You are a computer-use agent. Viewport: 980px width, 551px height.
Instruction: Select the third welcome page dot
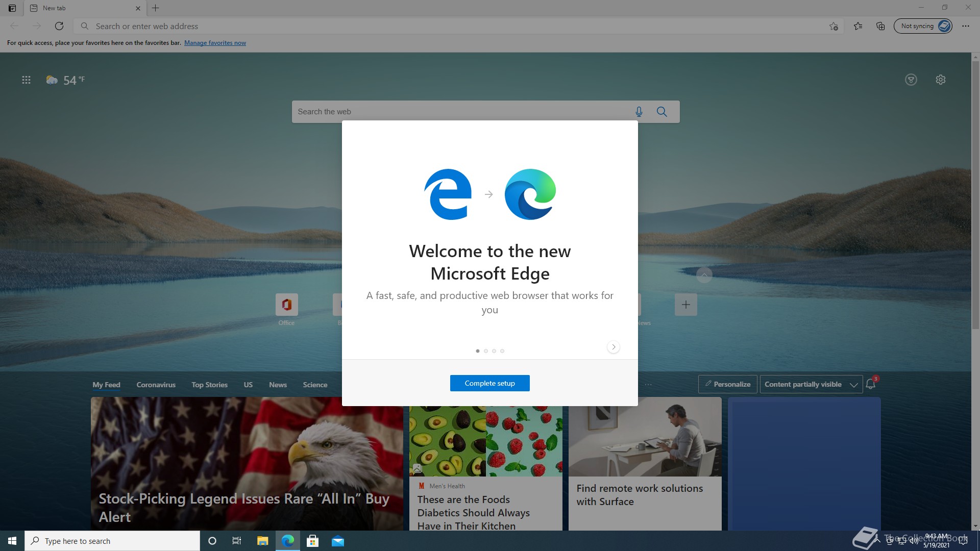coord(494,351)
